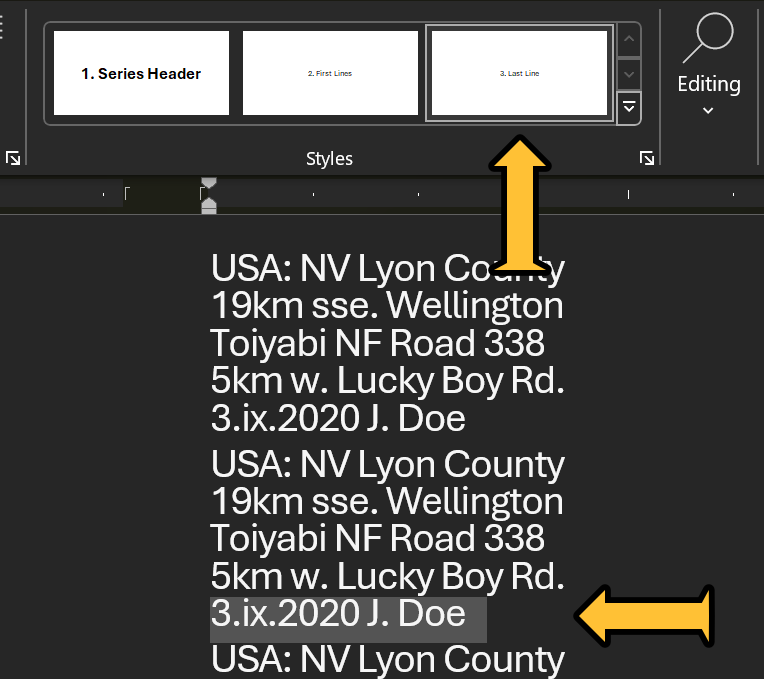Click the left indent marker on ruler
Image resolution: width=764 pixels, height=679 pixels.
pyautogui.click(x=208, y=205)
